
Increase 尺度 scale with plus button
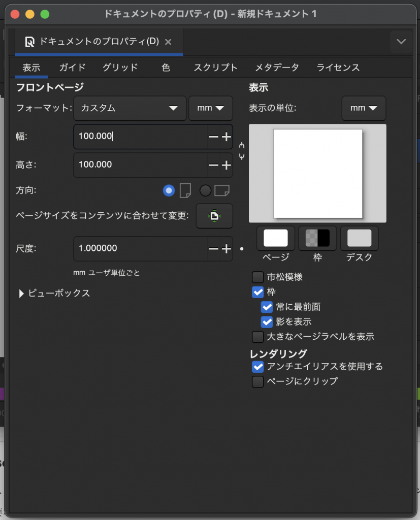pos(227,249)
